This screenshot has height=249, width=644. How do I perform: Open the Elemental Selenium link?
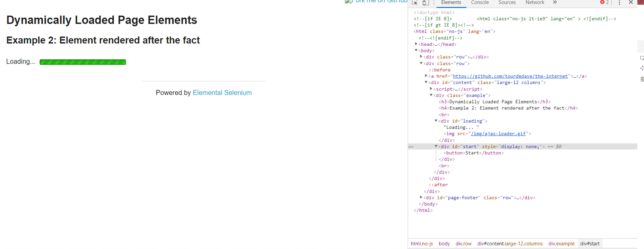point(222,93)
